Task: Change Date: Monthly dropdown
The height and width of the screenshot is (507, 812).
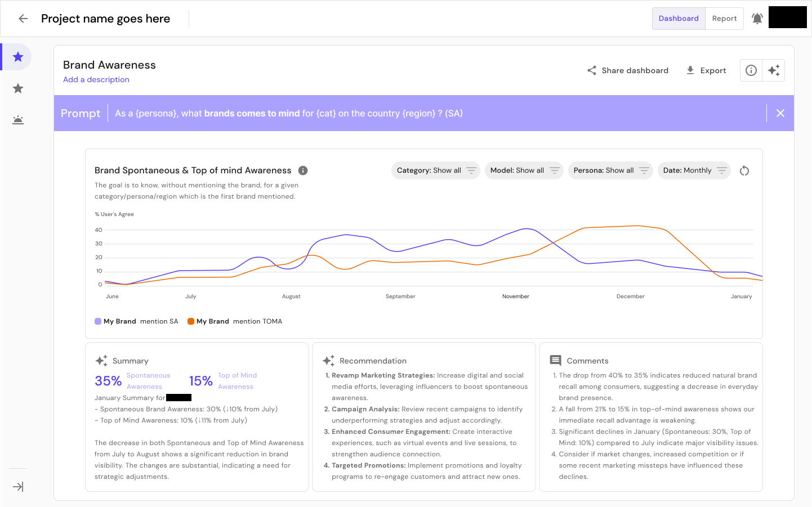Action: pos(694,170)
